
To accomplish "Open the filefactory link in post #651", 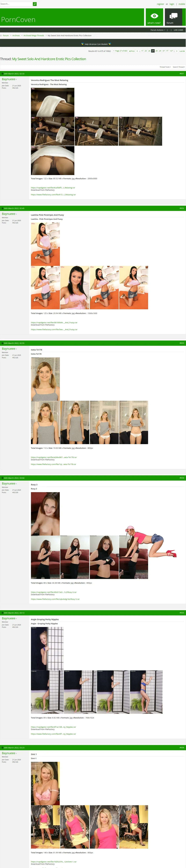I will [x=53, y=194].
